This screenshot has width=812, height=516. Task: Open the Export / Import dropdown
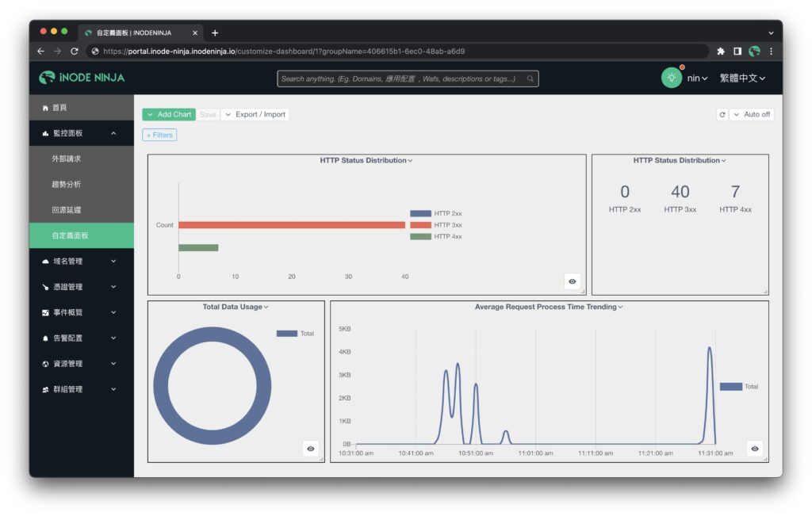click(x=255, y=114)
